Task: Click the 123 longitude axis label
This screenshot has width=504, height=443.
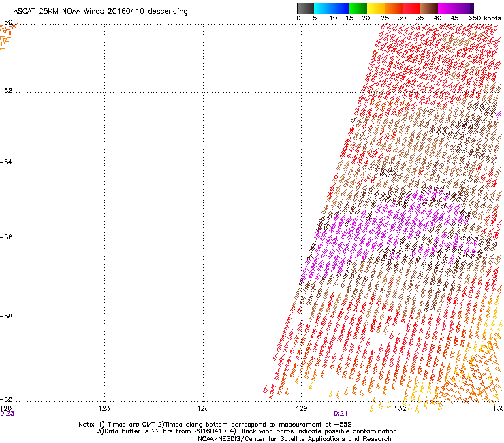Action: 104,408
